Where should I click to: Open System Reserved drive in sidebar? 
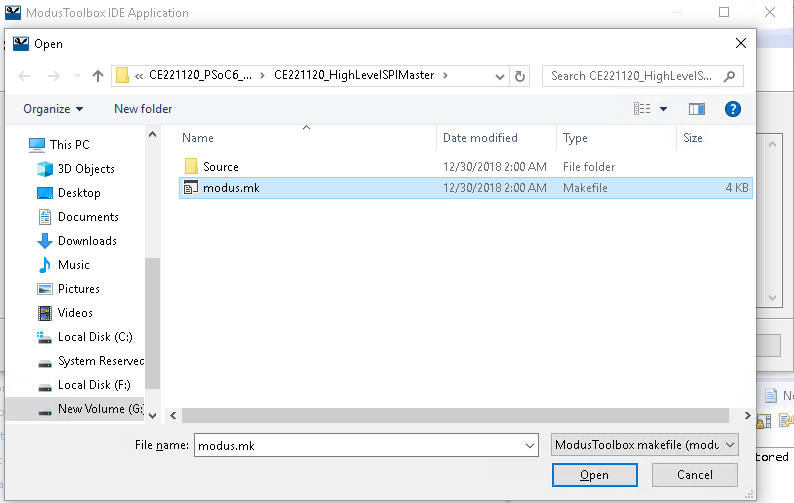pos(101,361)
